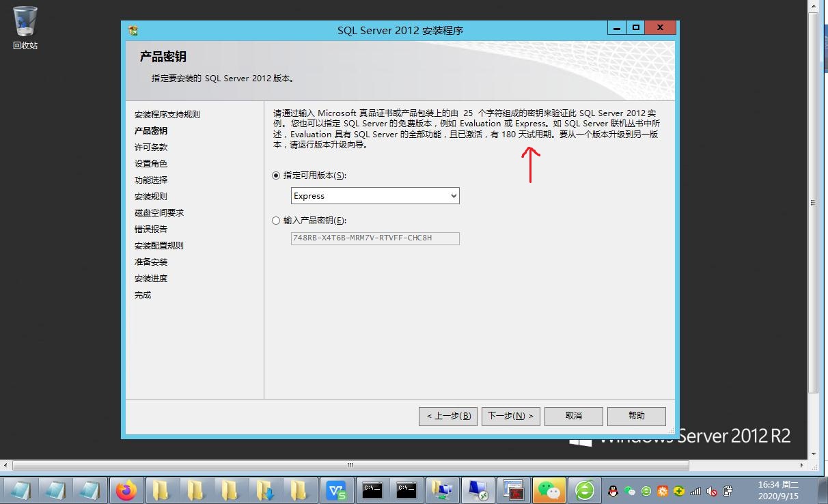The image size is (828, 504).
Task: Click the orange gear tray icon
Action: click(663, 491)
